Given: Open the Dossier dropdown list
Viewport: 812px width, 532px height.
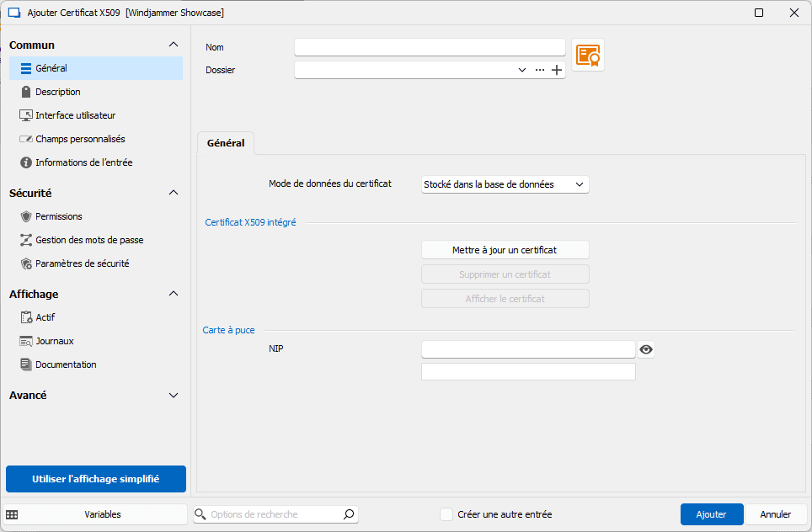Looking at the screenshot, I should coord(521,70).
